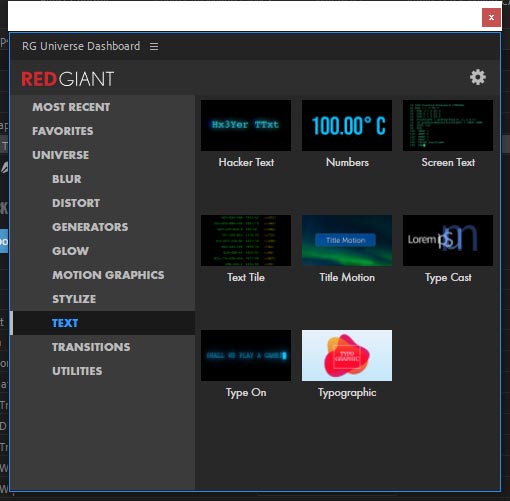Select the Type Cast effect thumbnail

tap(448, 240)
